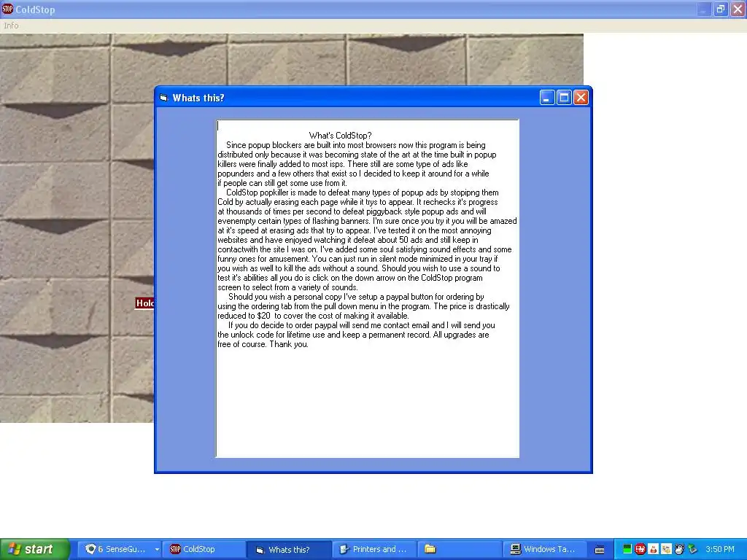Image resolution: width=747 pixels, height=560 pixels.
Task: Restore down the ColdStop main window
Action: tap(721, 9)
